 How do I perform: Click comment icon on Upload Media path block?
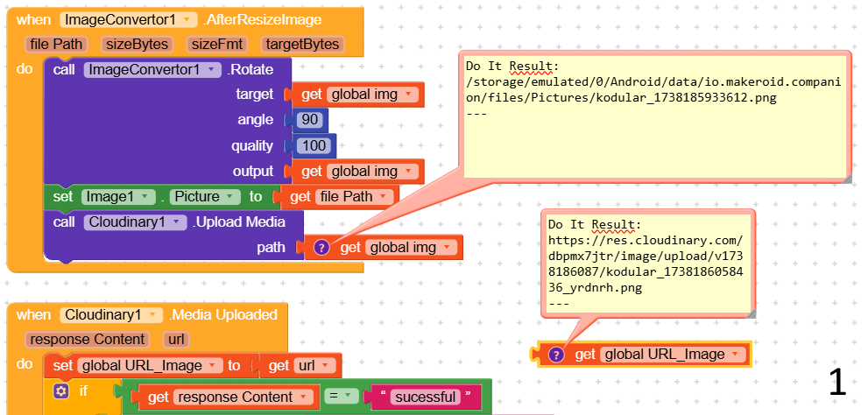coord(321,248)
